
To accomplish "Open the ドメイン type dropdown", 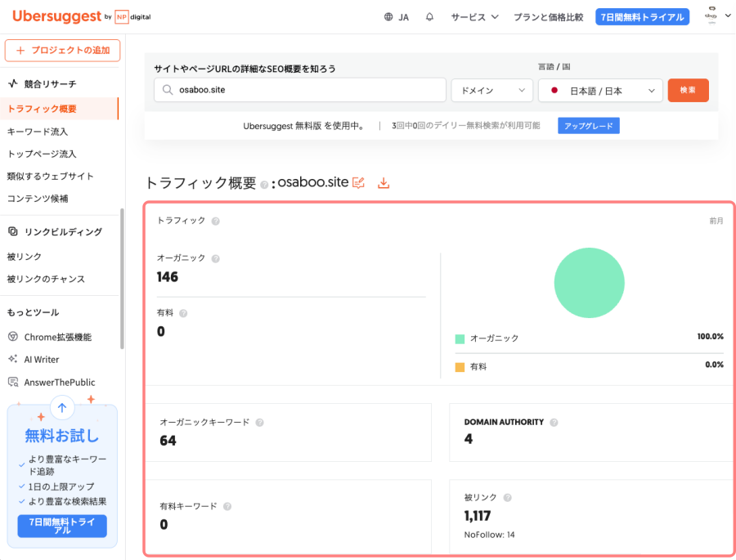I will coord(492,91).
